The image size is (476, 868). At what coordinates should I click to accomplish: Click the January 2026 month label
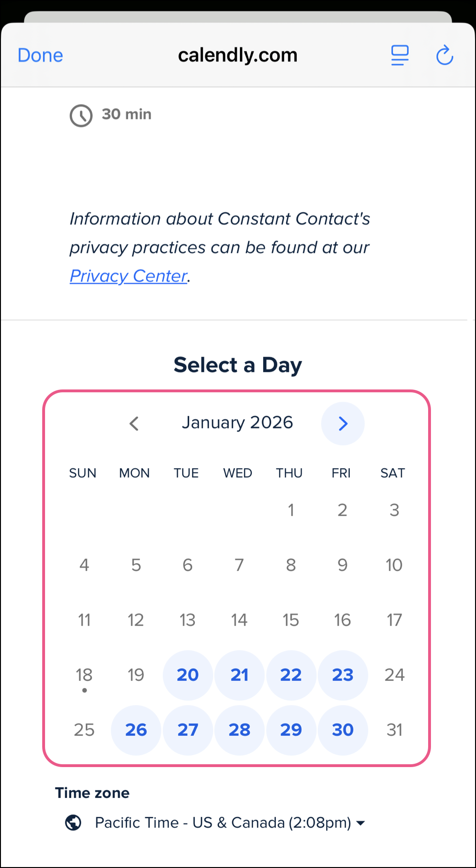238,423
